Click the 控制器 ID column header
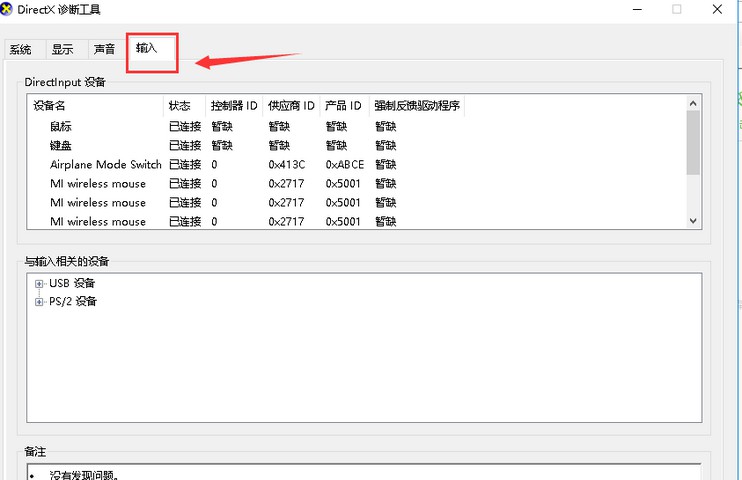Screen dimensions: 742x480 pos(234,106)
